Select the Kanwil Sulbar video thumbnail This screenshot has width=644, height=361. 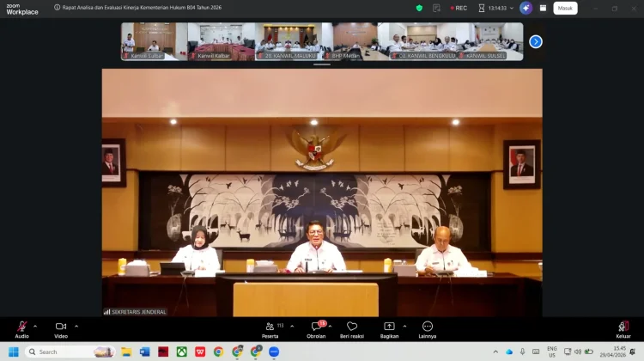(x=154, y=41)
